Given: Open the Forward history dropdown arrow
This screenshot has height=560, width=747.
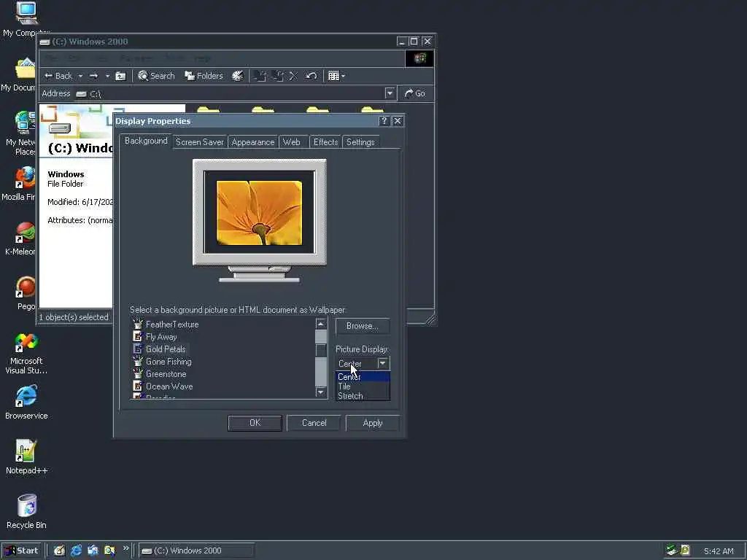Looking at the screenshot, I should [x=107, y=76].
